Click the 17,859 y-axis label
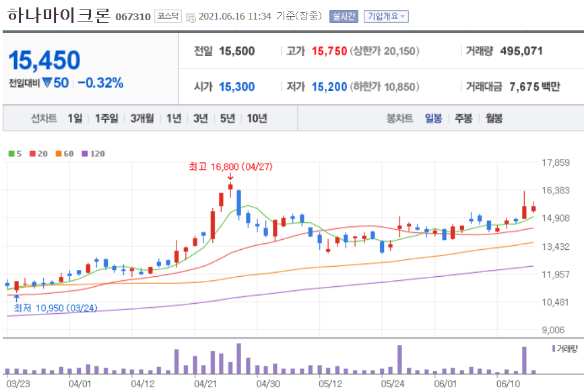584x392 pixels. click(x=555, y=162)
